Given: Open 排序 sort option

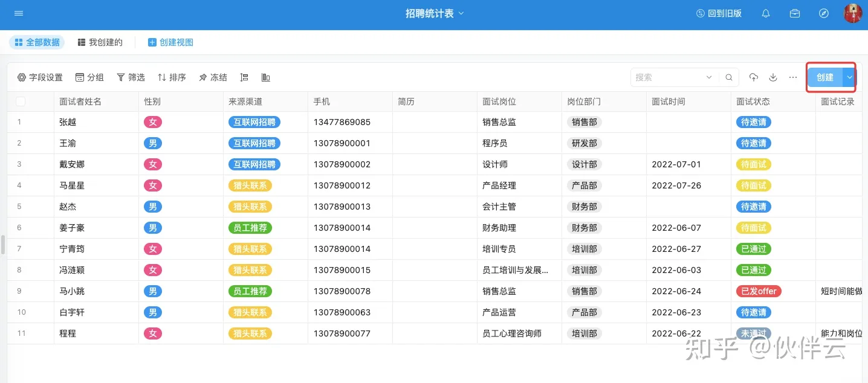Looking at the screenshot, I should [172, 77].
